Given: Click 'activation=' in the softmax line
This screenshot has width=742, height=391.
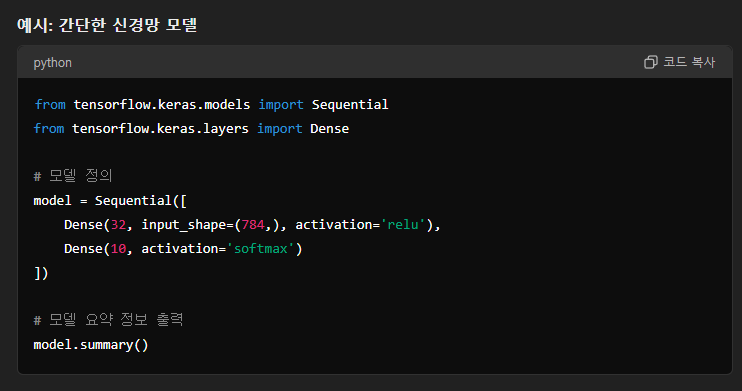Looking at the screenshot, I should click(x=184, y=249).
